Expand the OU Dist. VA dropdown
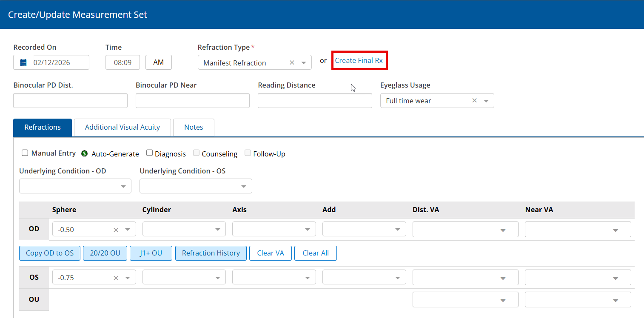The image size is (644, 318). (503, 300)
